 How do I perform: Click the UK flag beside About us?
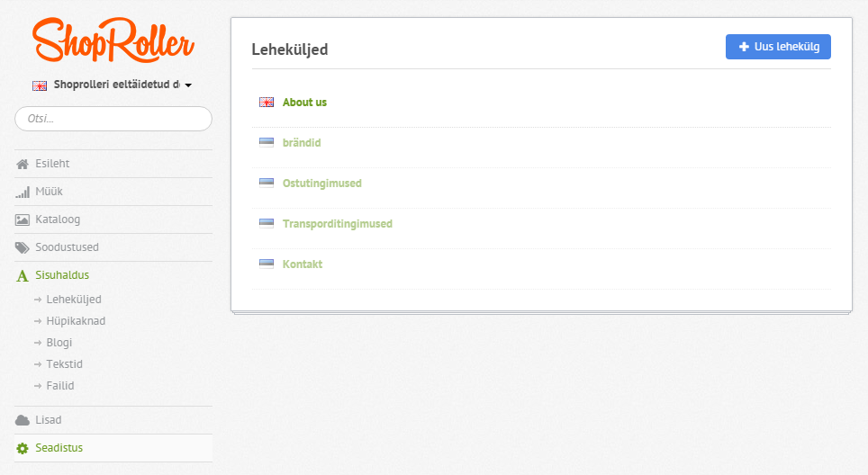click(x=267, y=103)
